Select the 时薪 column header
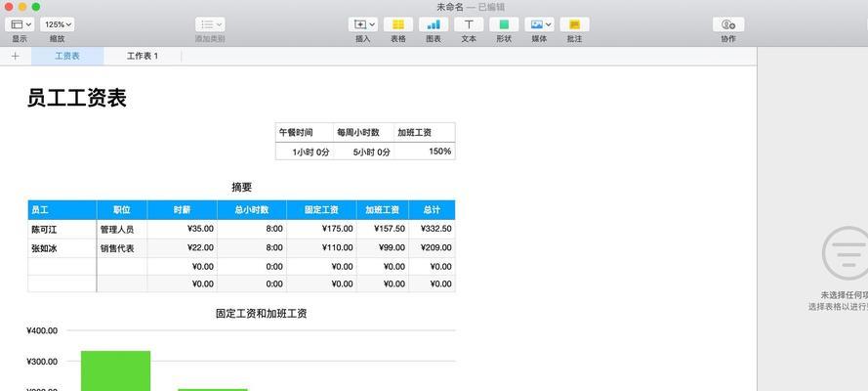Image resolution: width=868 pixels, height=391 pixels. 183,210
